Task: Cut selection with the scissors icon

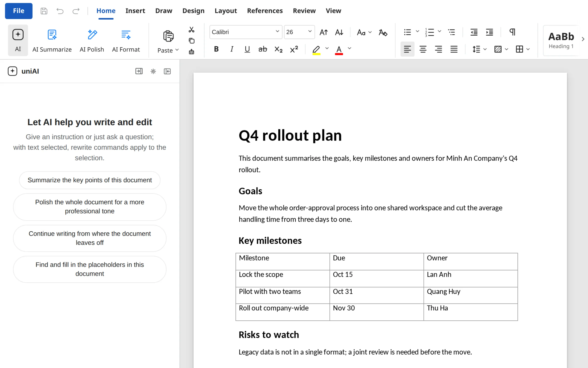Action: [192, 30]
